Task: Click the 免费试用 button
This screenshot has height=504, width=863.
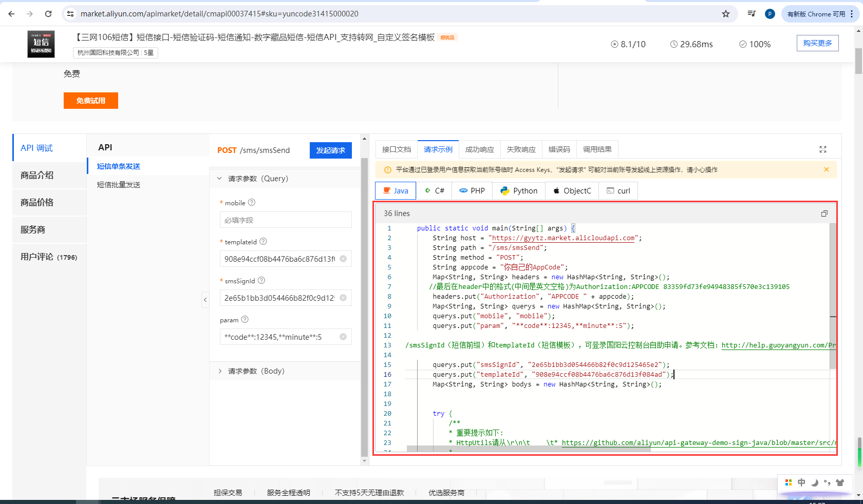Action: pyautogui.click(x=91, y=101)
